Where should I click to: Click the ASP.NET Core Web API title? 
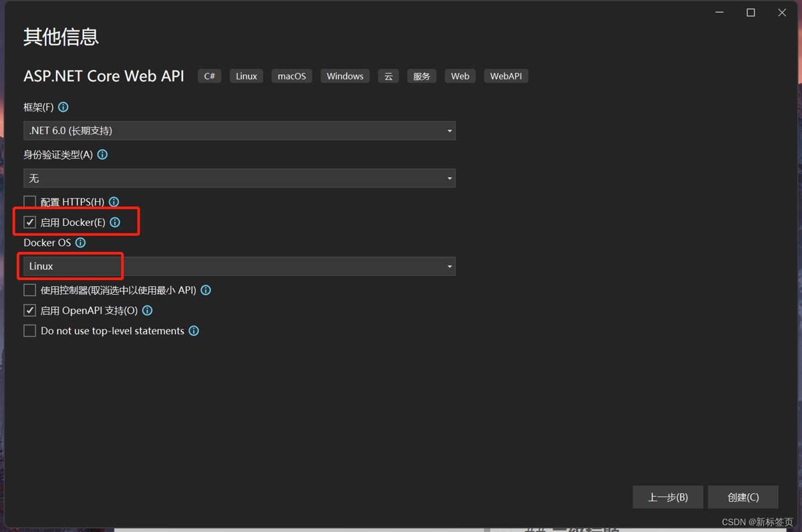[x=104, y=76]
